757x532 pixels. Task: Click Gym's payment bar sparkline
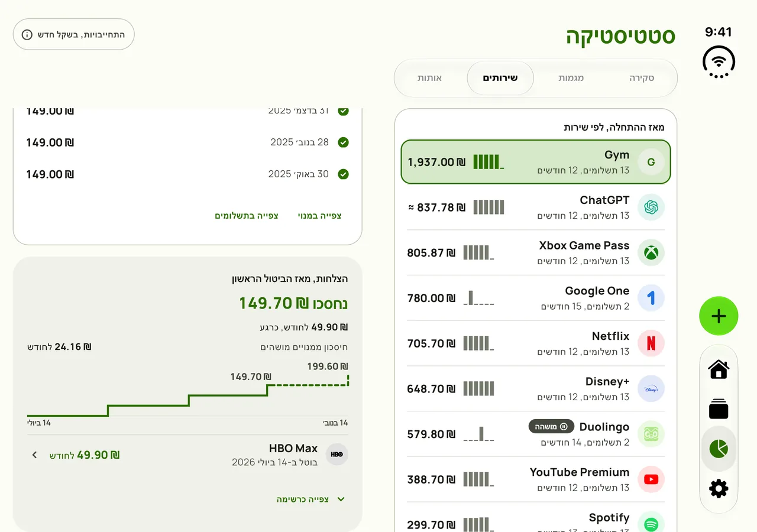[x=489, y=162]
